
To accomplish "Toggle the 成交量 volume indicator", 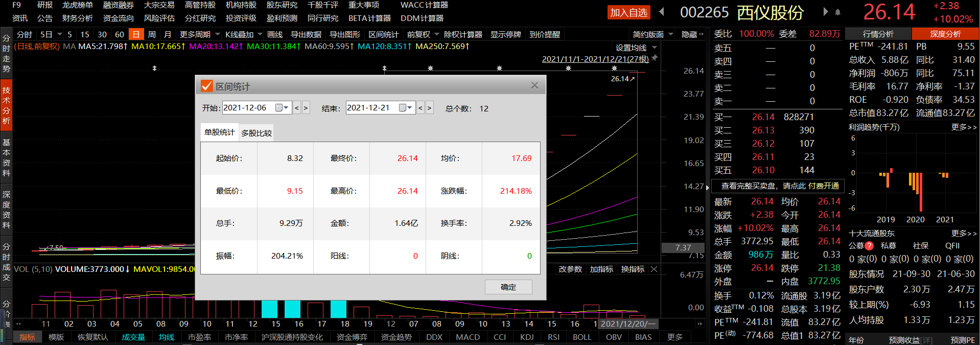I will pos(133,337).
